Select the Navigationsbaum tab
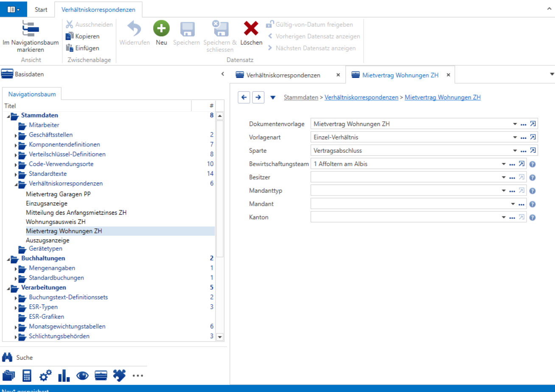The width and height of the screenshot is (555, 392). (32, 94)
